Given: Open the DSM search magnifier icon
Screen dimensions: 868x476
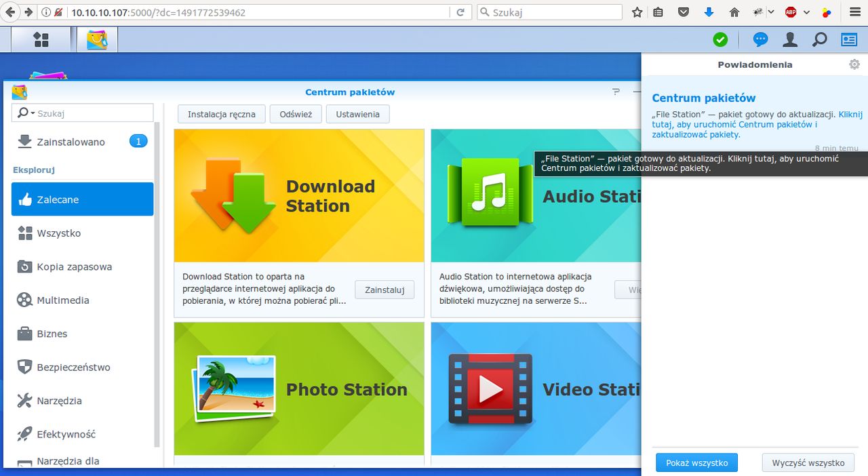Looking at the screenshot, I should 819,40.
